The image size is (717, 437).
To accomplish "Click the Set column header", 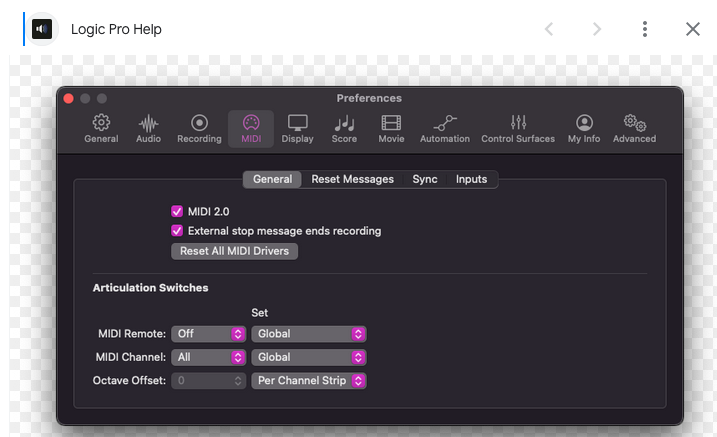I will pos(259,313).
